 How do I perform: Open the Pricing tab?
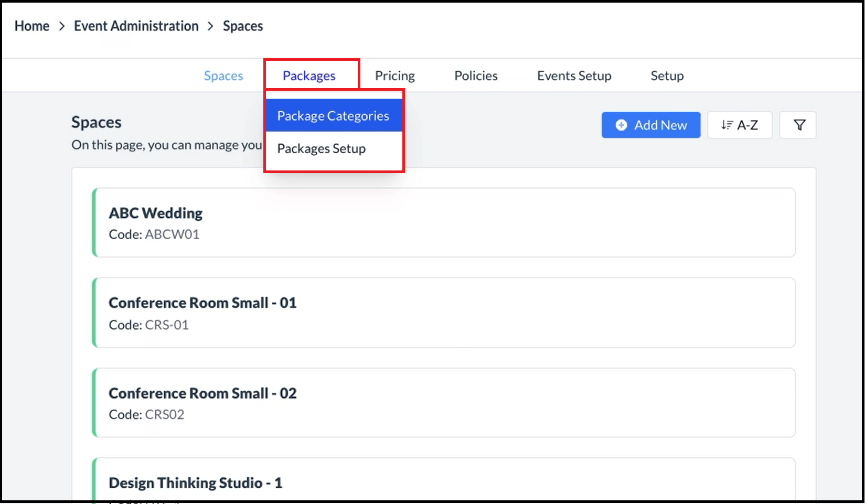[x=394, y=76]
